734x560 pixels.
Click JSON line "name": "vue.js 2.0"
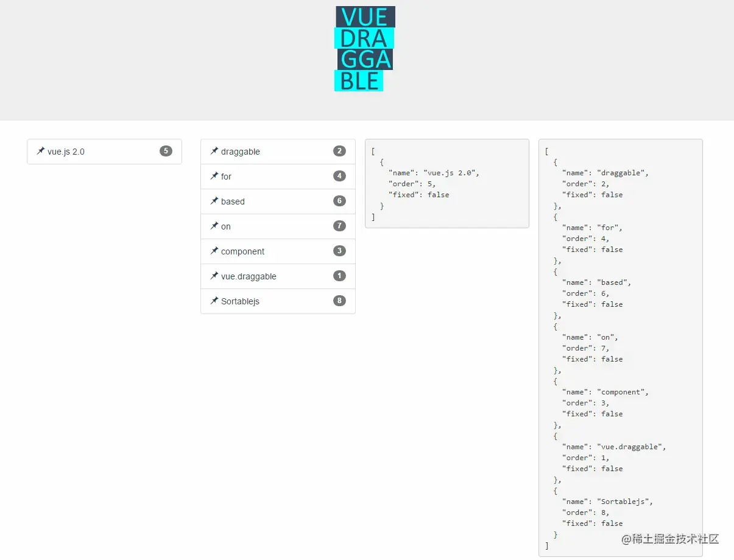click(x=434, y=173)
